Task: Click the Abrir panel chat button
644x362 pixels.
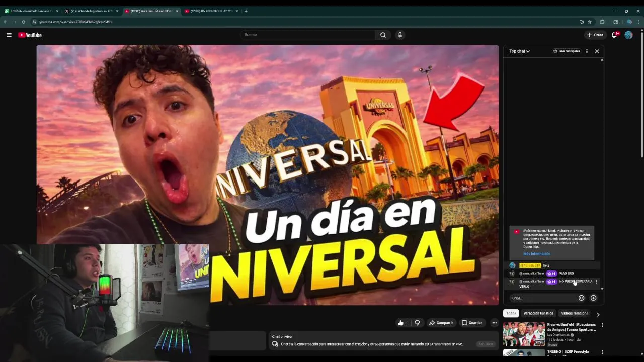Action: [486, 344]
